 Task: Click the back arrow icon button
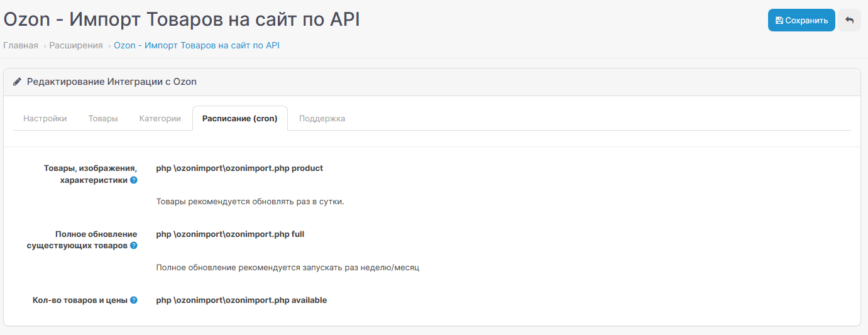click(x=849, y=20)
